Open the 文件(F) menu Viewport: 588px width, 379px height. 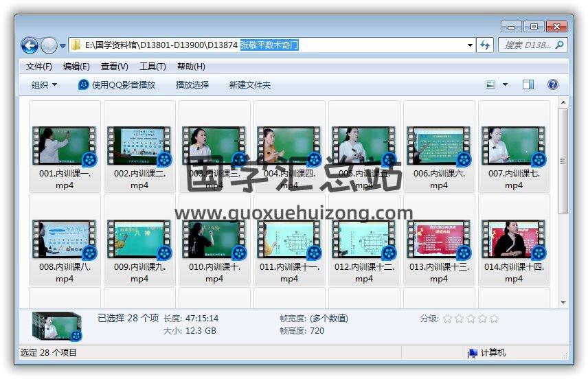point(38,67)
